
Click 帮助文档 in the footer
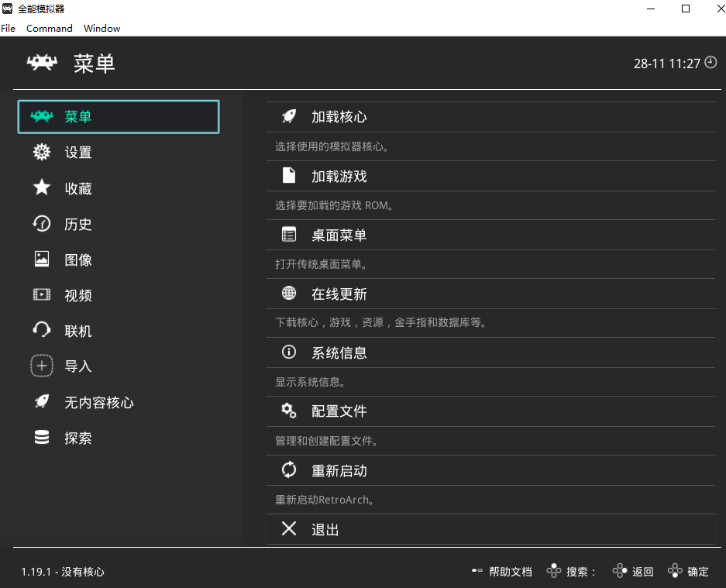tap(510, 572)
